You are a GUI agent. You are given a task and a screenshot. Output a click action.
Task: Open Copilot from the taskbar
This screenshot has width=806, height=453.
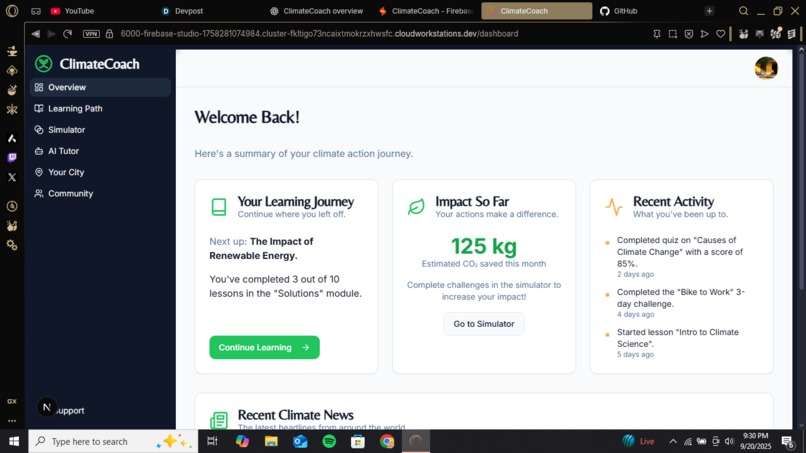pos(242,441)
